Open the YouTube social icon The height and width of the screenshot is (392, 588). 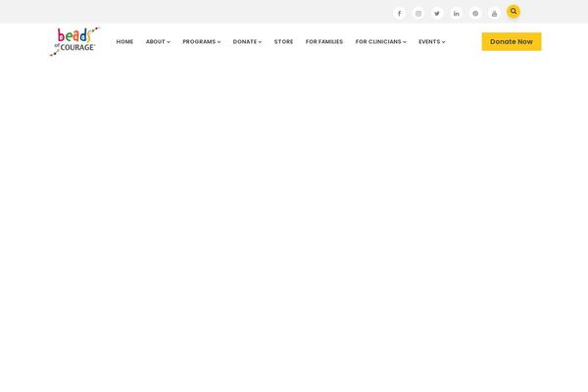click(x=494, y=14)
